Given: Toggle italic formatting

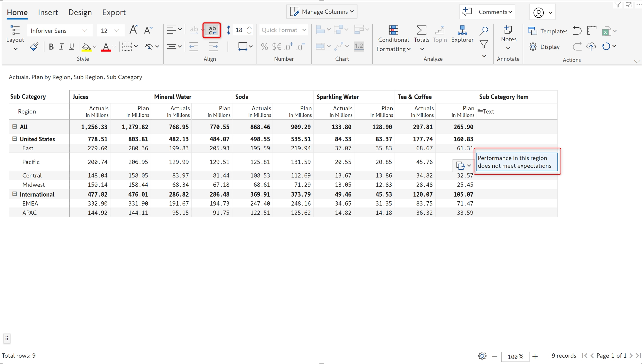Looking at the screenshot, I should point(61,47).
